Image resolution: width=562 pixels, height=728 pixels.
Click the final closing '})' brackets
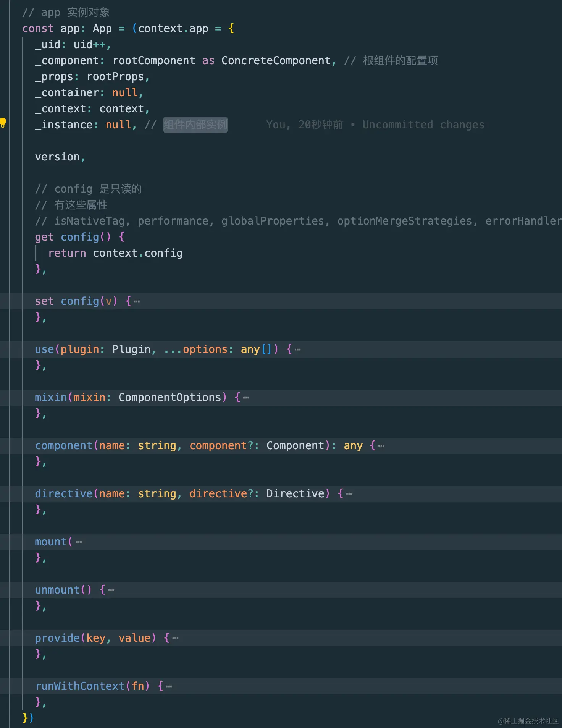coord(28,718)
